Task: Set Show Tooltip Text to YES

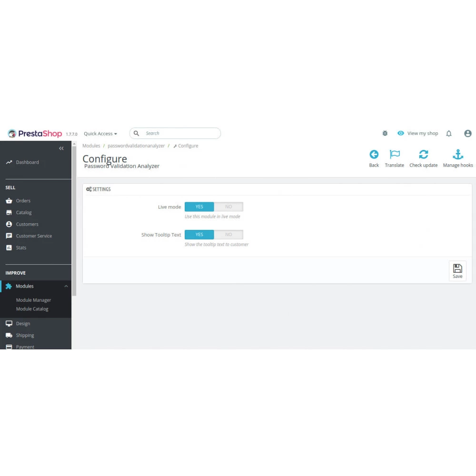Action: click(x=199, y=235)
